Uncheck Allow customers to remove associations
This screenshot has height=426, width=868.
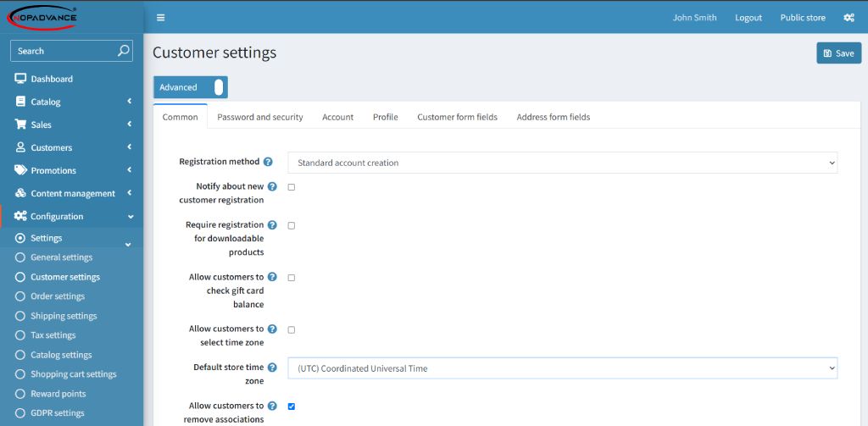tap(292, 406)
